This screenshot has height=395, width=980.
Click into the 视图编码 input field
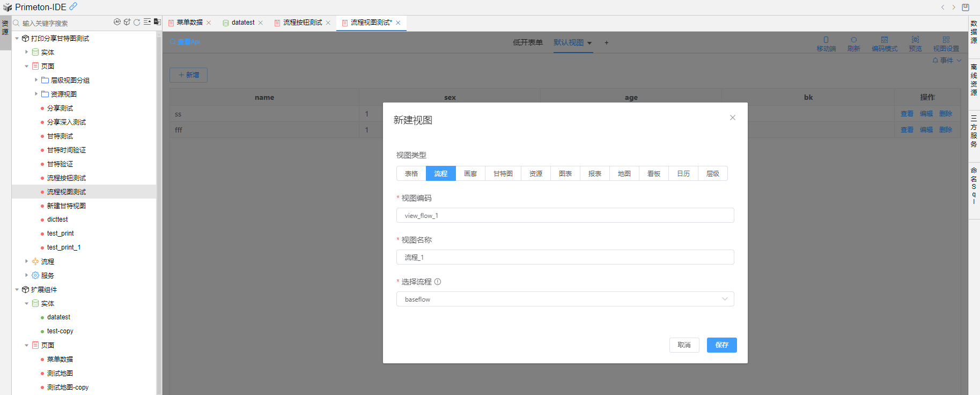coord(565,216)
